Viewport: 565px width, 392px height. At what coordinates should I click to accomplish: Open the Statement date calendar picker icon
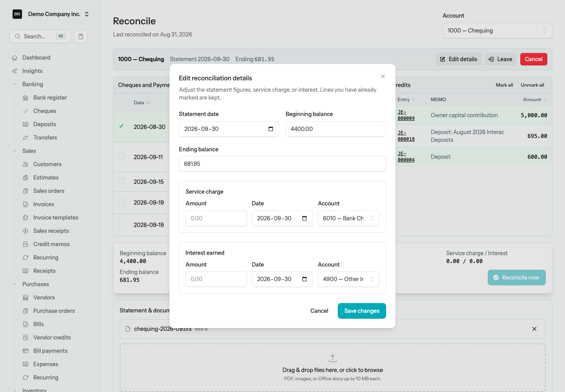(271, 129)
